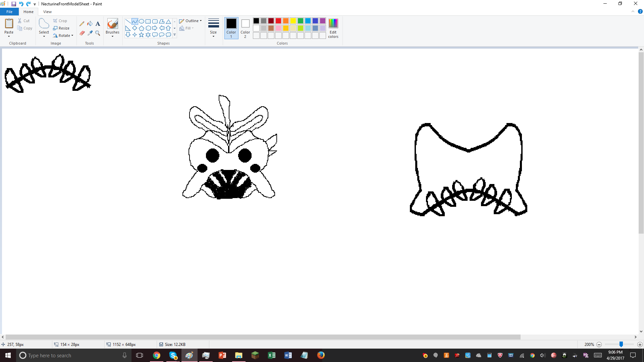The image size is (644, 362).
Task: Click the Cut button
Action: point(24,21)
